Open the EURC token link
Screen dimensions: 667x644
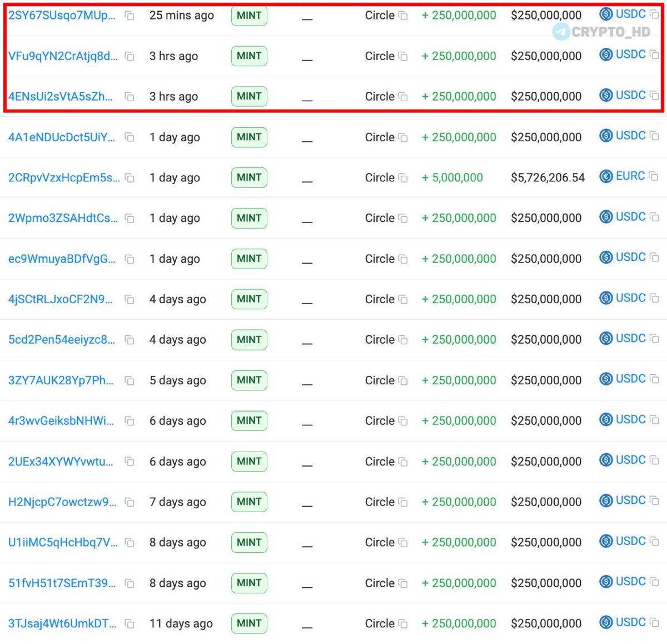tap(630, 176)
